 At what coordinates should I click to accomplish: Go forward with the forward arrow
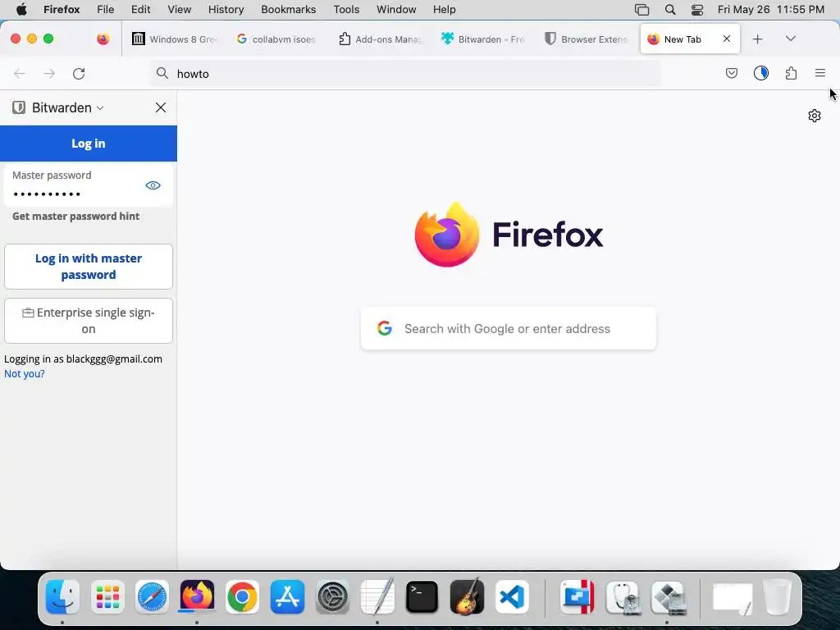coord(49,73)
